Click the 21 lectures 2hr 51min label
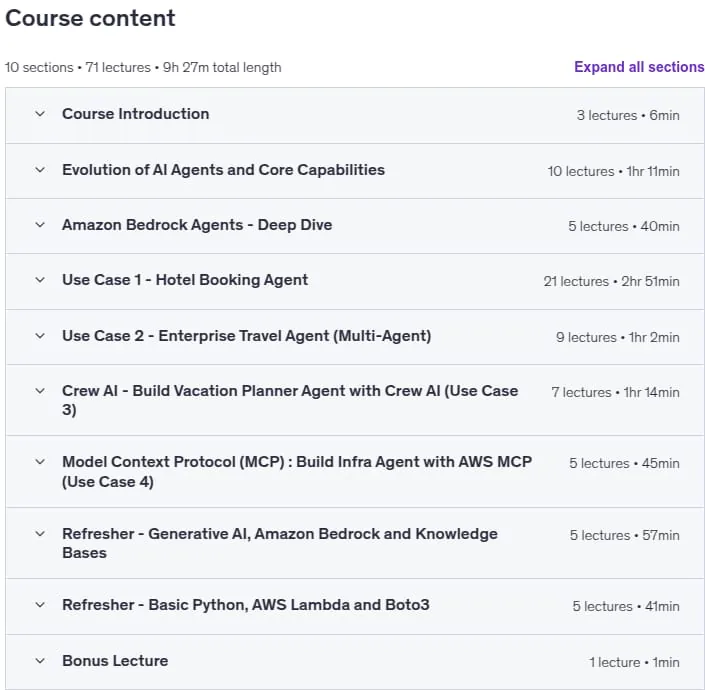Screen dimensions: 705x690 tap(611, 281)
